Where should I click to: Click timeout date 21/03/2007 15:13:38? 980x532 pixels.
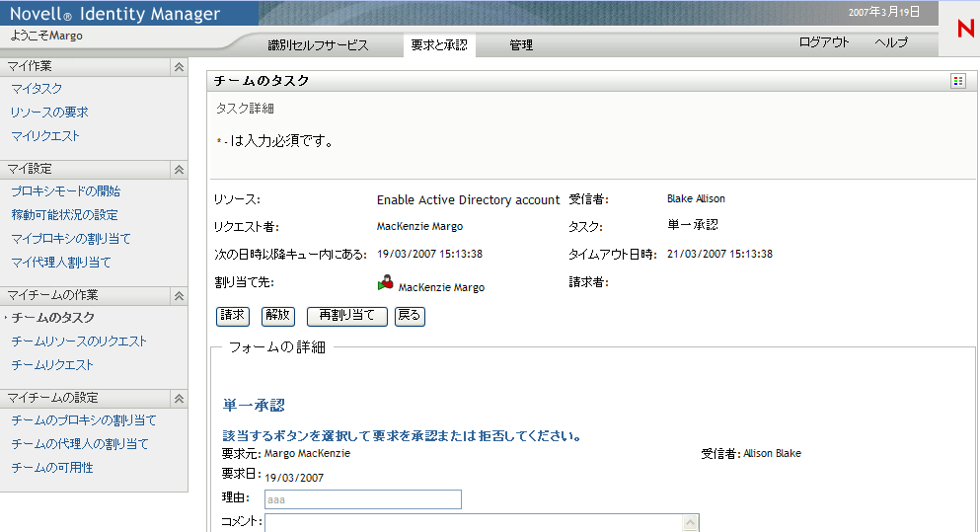[719, 254]
